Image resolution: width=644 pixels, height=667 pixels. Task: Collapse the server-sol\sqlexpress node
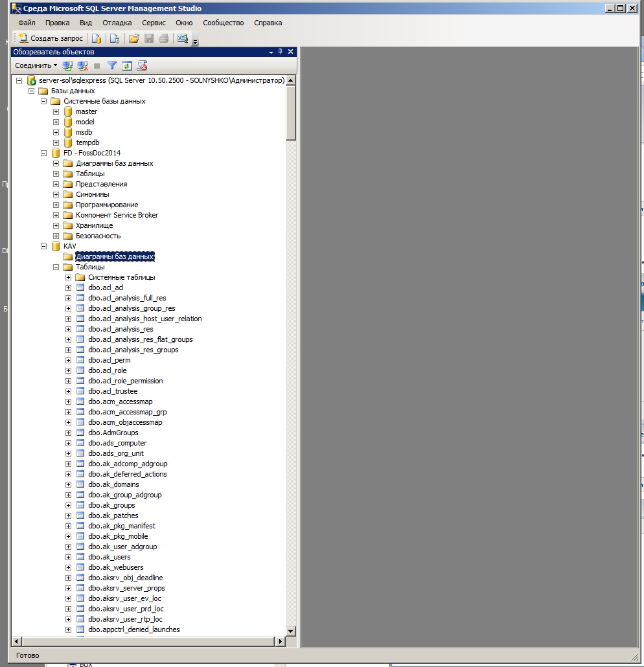(x=19, y=80)
